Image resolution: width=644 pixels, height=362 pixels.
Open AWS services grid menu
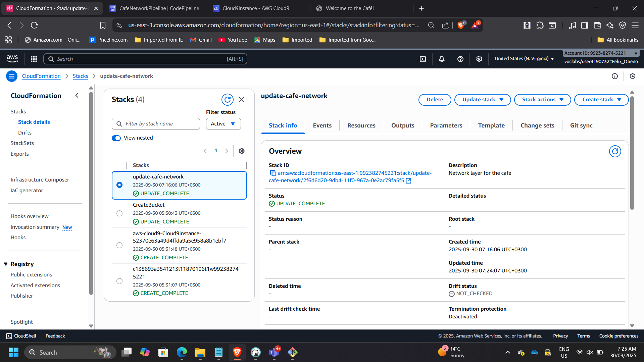[x=34, y=59]
